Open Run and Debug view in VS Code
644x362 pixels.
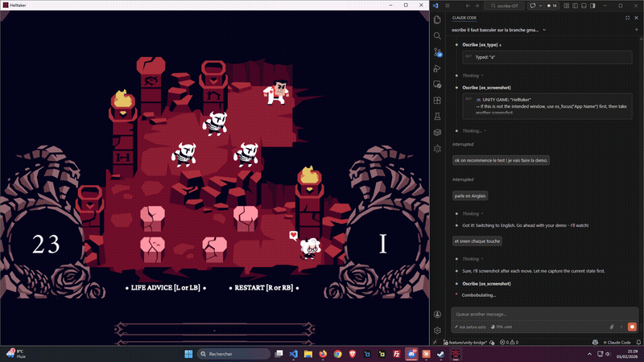437,68
